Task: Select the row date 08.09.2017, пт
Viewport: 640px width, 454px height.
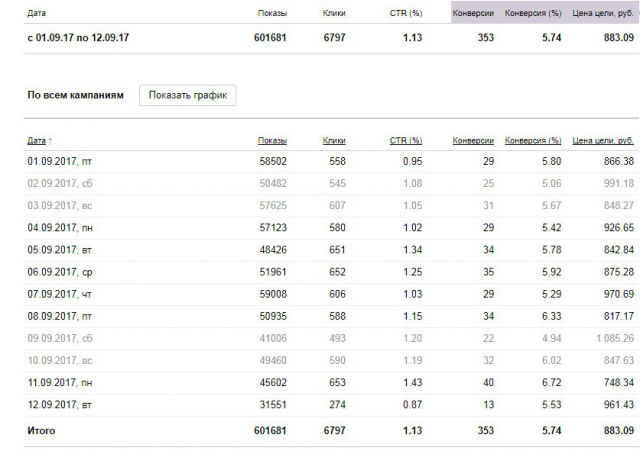Action: point(60,316)
